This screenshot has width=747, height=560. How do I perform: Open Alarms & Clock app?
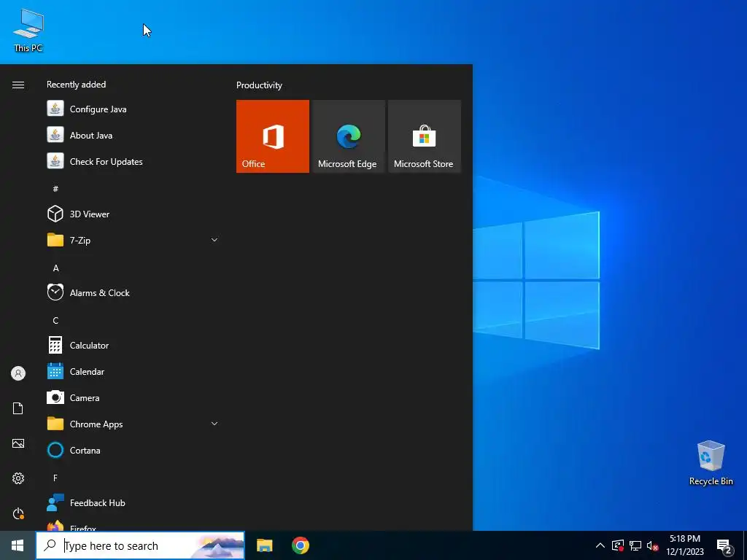[x=133, y=293]
